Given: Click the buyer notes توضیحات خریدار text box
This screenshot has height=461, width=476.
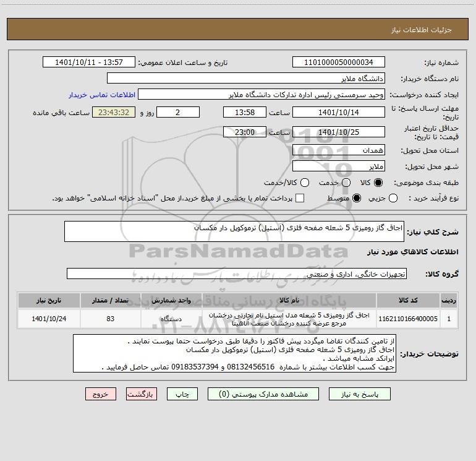Looking at the screenshot, I should point(234,353).
